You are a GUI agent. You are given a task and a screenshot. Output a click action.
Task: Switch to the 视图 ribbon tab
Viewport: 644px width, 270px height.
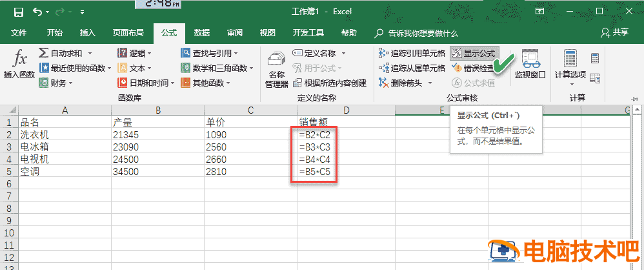point(267,34)
